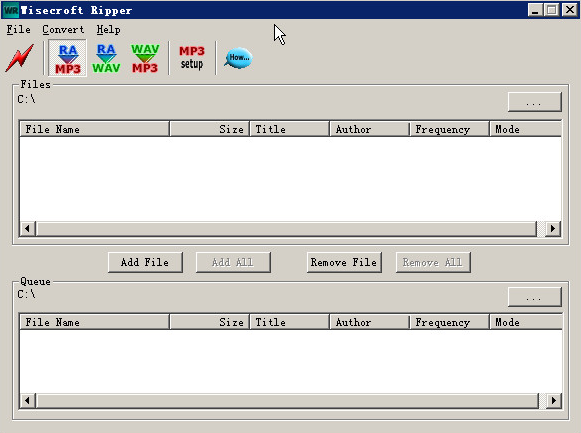Sort Files list by File Name column
The width and height of the screenshot is (581, 433).
[x=94, y=129]
